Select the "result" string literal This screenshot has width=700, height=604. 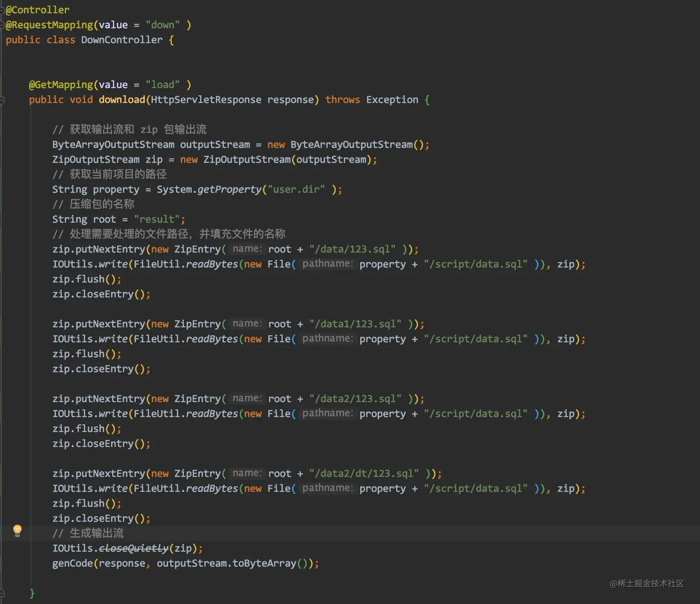(x=156, y=219)
